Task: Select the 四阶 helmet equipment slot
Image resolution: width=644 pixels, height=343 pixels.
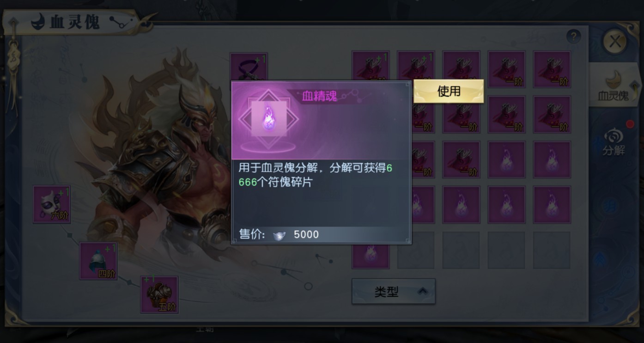Action: [x=98, y=261]
